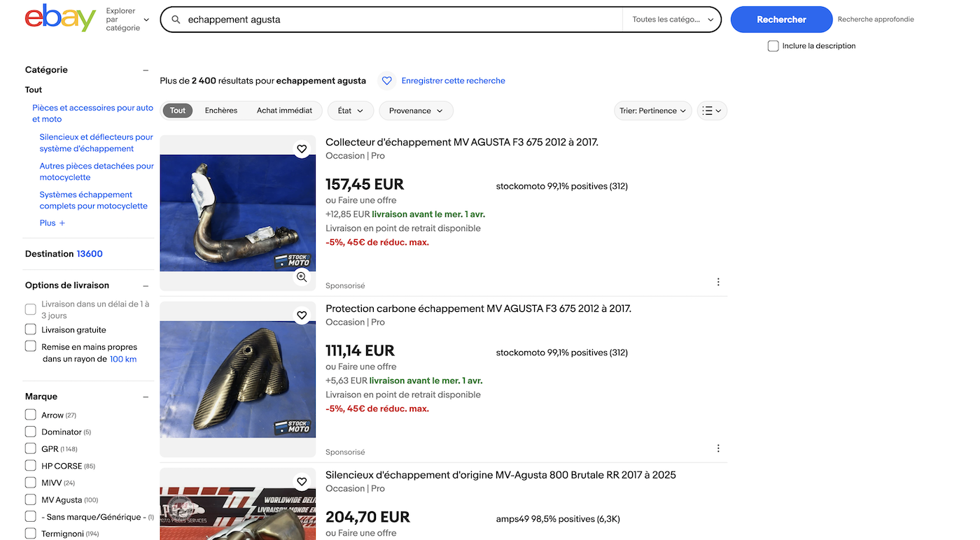The height and width of the screenshot is (540, 980).
Task: Open Systèmes échappement complets pour motocyclette category
Action: (x=93, y=200)
